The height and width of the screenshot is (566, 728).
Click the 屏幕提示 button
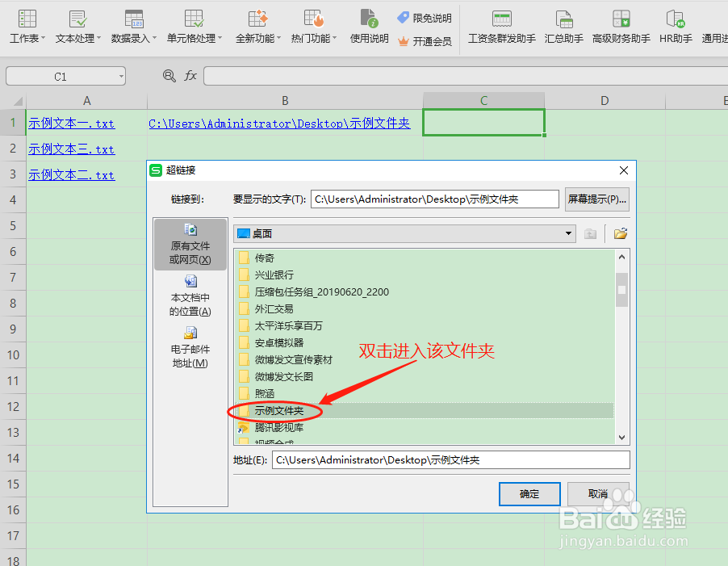597,199
